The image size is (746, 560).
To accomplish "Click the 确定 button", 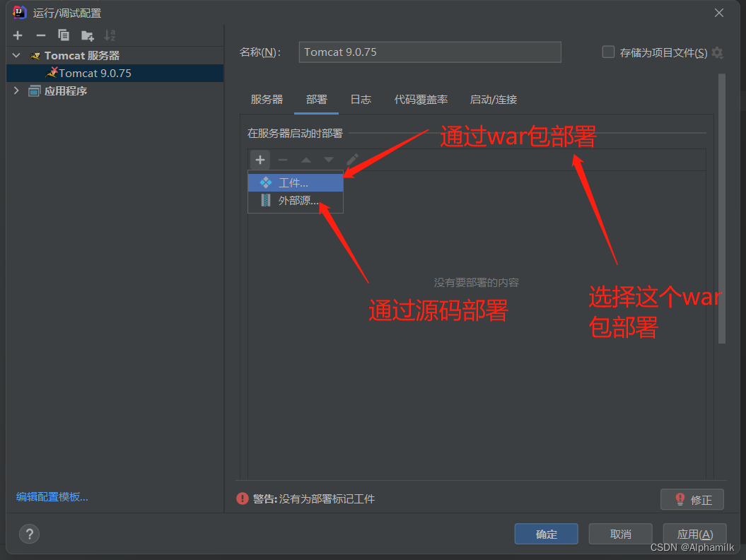I will pos(546,534).
